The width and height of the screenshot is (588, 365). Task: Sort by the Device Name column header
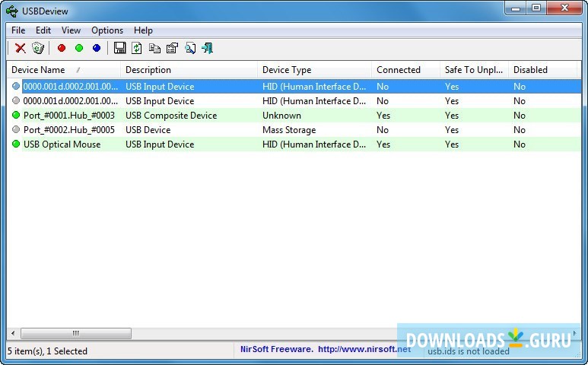(64, 70)
